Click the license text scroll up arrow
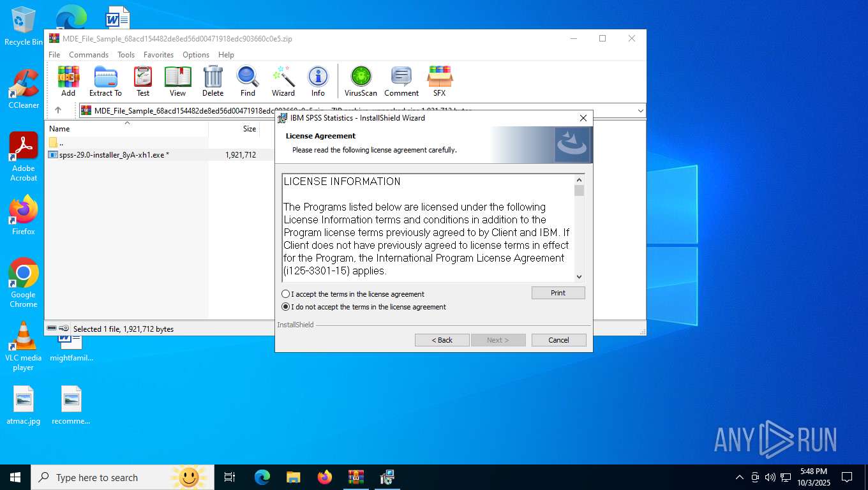This screenshot has width=868, height=490. point(579,180)
